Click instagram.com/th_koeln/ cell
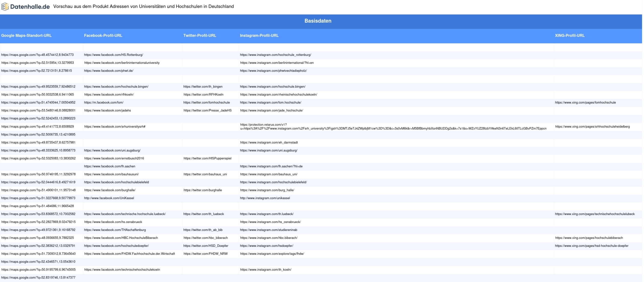This screenshot has width=644, height=282. [x=266, y=270]
